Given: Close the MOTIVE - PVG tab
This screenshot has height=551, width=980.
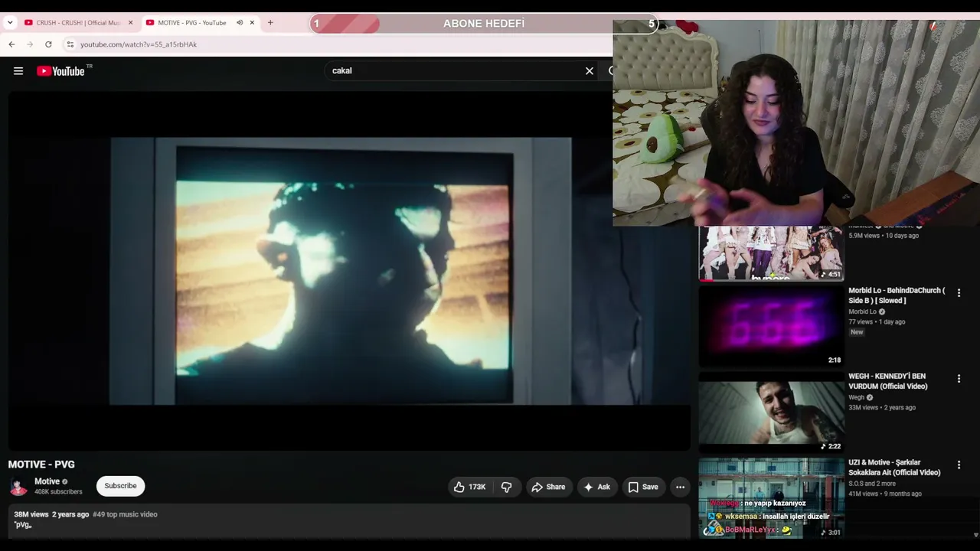Looking at the screenshot, I should 252,23.
